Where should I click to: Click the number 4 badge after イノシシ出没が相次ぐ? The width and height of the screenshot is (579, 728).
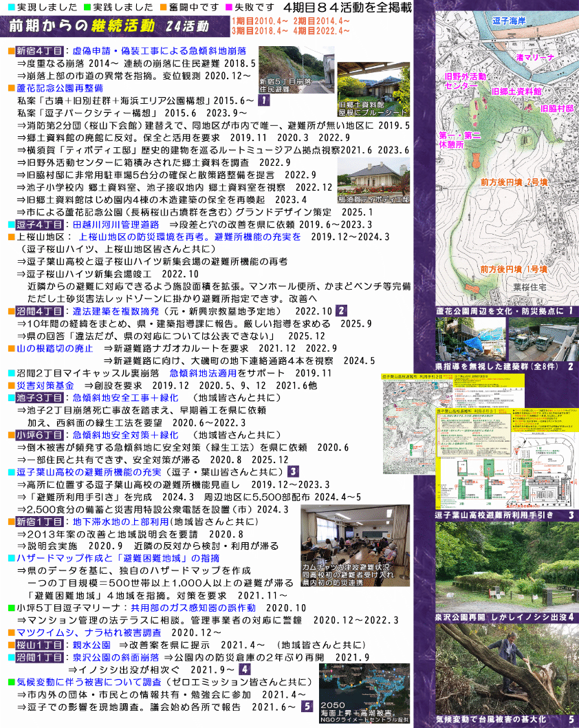pyautogui.click(x=245, y=669)
